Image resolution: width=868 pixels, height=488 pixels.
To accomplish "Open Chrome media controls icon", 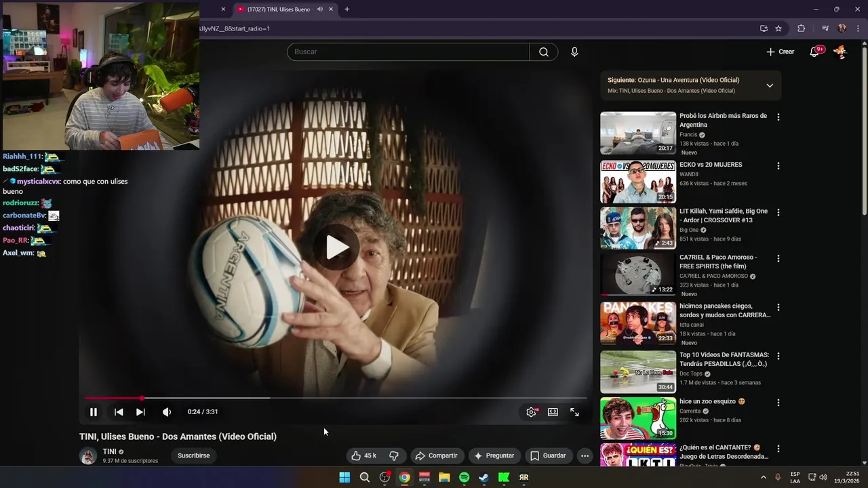I will (x=825, y=28).
